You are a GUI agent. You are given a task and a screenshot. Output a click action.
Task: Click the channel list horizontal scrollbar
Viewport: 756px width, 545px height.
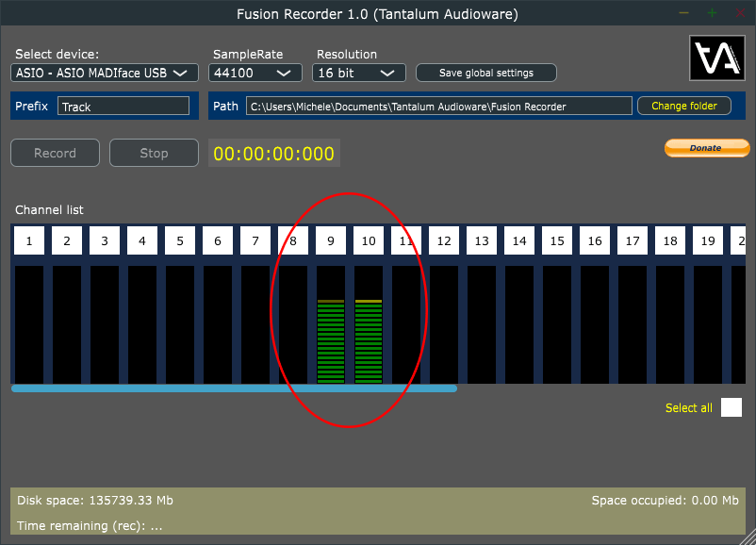234,388
